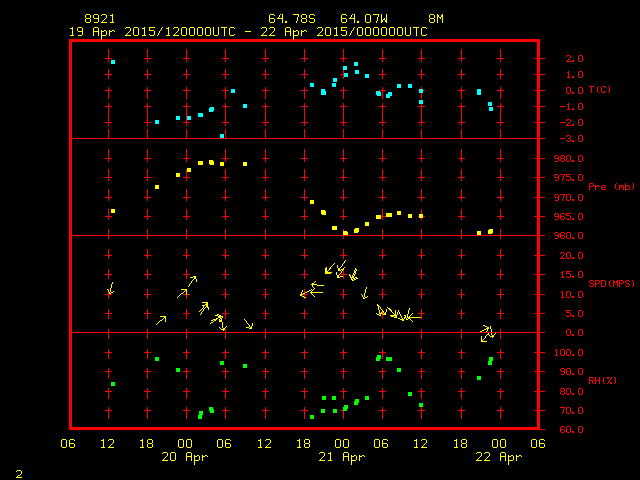Image resolution: width=640 pixels, height=480 pixels.
Task: Click the "0.0" value beside T(C)
Action: click(x=574, y=91)
